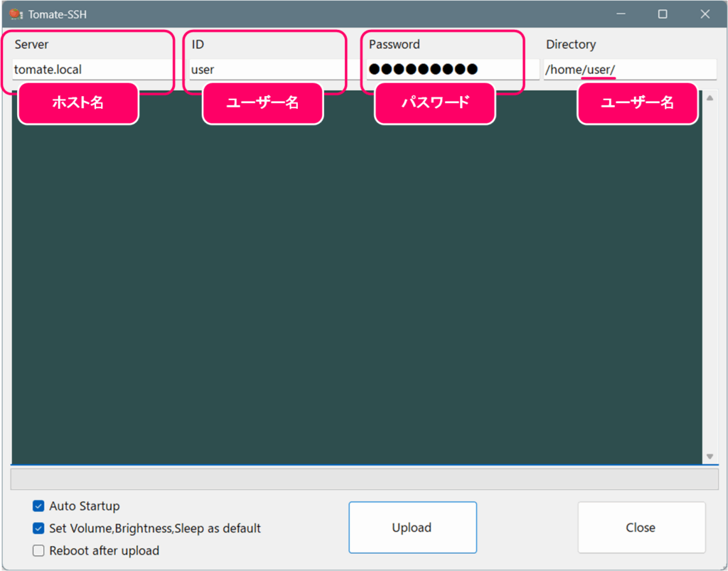This screenshot has width=728, height=571.
Task: Focus the Password input field
Action: [x=453, y=70]
